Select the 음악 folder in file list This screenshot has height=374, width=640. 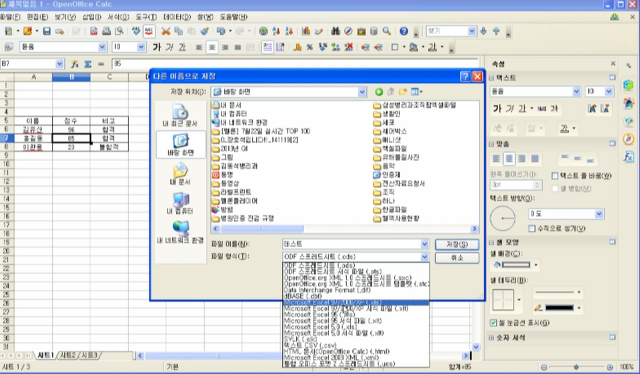[384, 166]
